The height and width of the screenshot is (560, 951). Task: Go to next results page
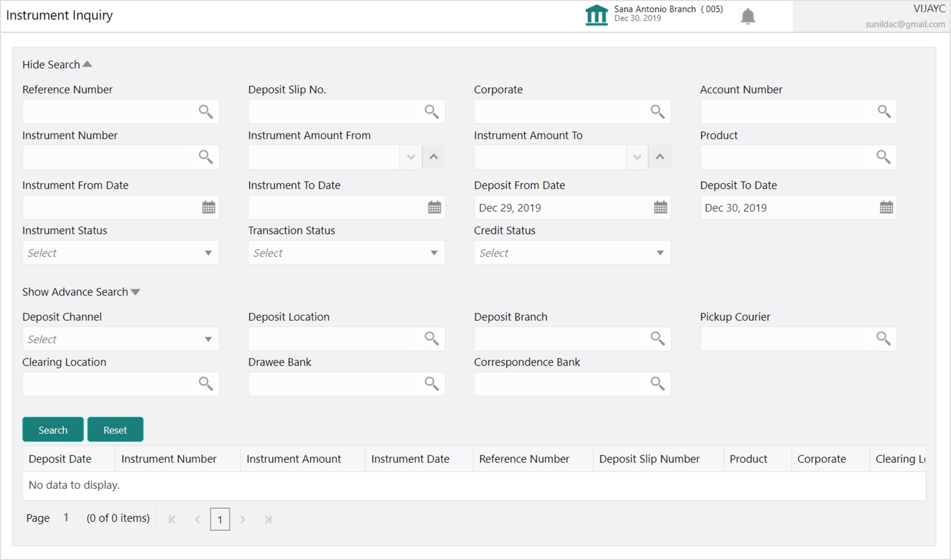pyautogui.click(x=242, y=519)
